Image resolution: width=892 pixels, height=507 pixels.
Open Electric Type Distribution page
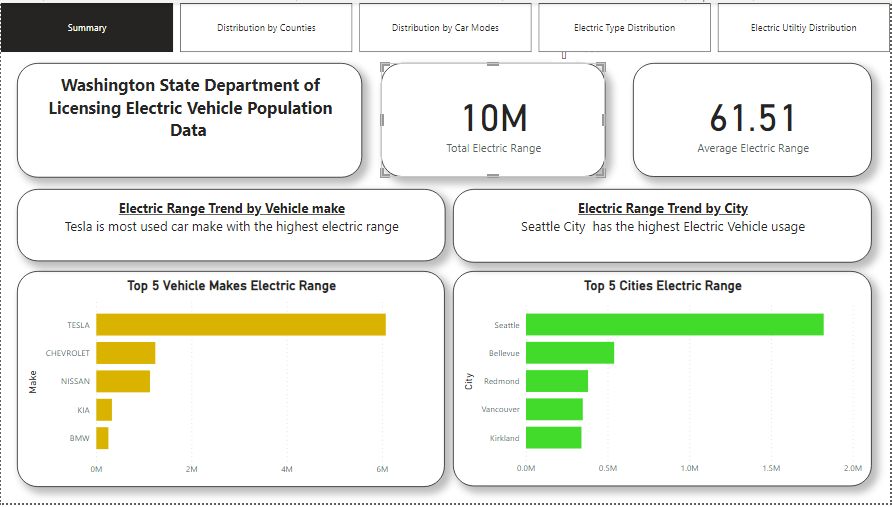click(x=624, y=28)
